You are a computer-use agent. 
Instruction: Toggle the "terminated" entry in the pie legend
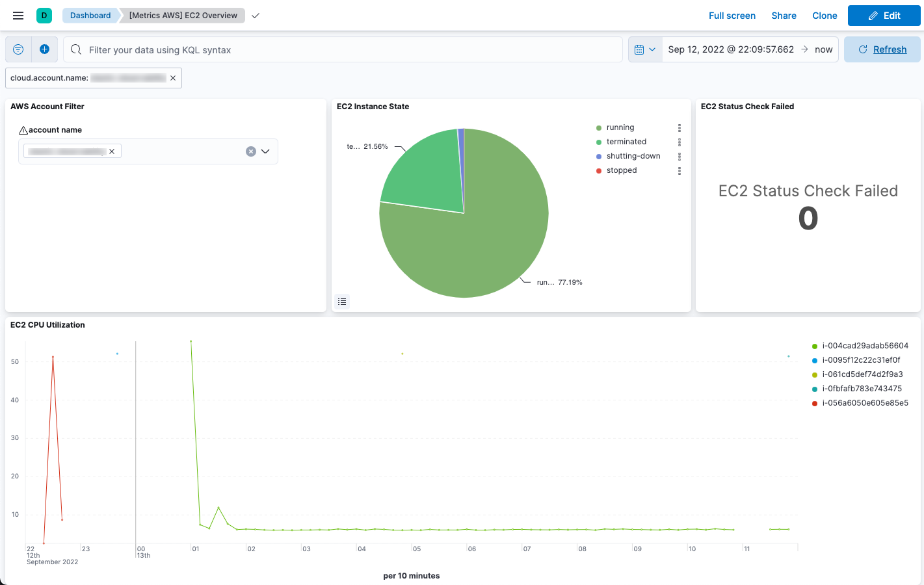pos(626,141)
